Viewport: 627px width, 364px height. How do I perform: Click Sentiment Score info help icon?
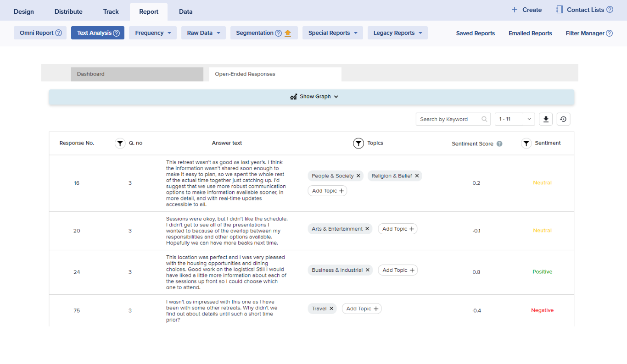499,144
